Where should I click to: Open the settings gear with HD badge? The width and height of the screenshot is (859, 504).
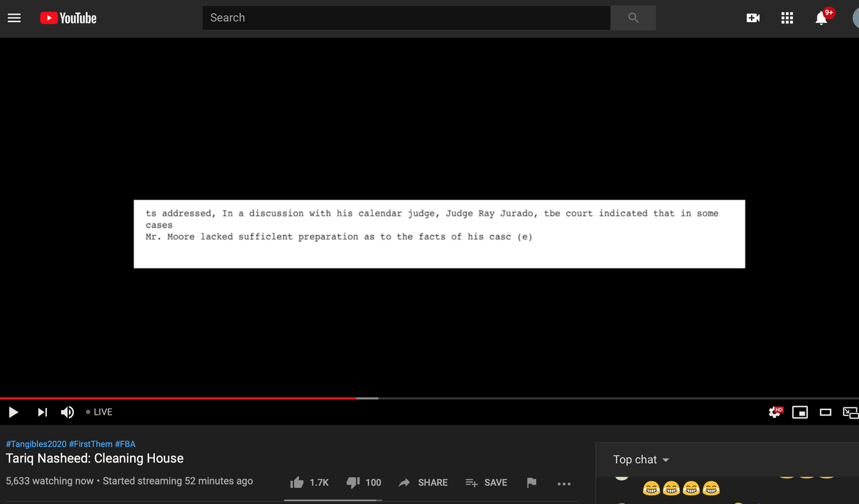(774, 412)
